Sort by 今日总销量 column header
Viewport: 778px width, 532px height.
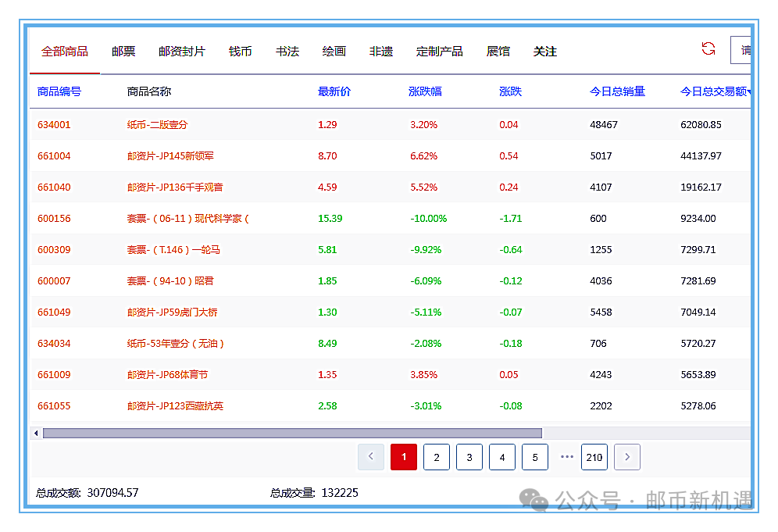tap(617, 91)
